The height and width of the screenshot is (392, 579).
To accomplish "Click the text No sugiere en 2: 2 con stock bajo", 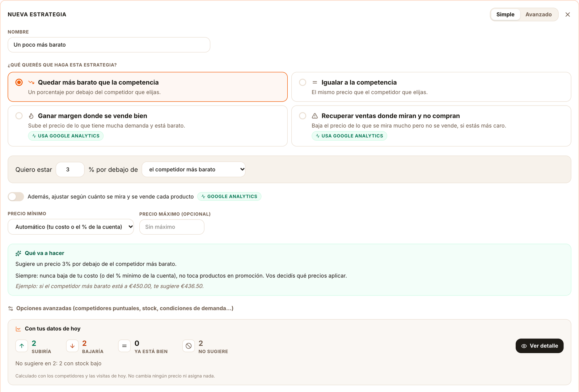I will pos(59,363).
